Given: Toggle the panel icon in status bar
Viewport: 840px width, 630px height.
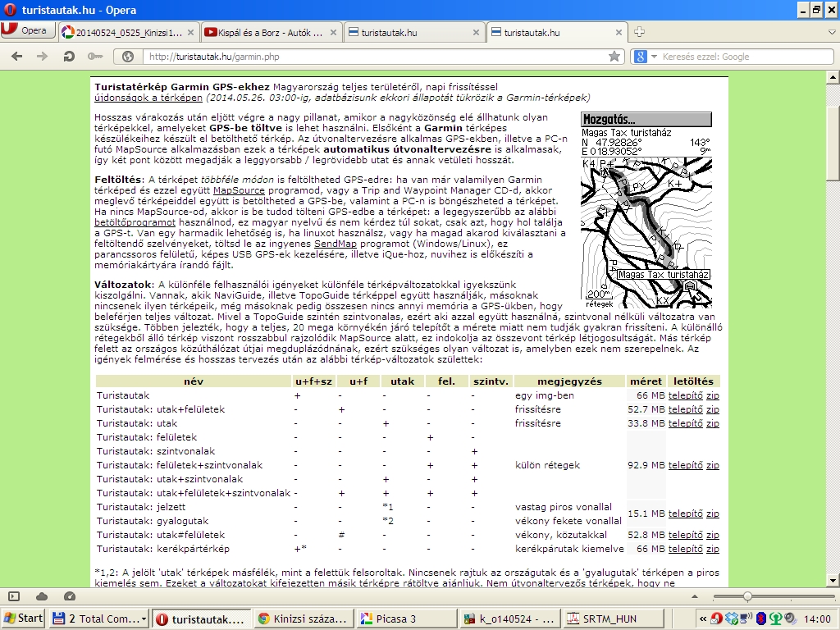Looking at the screenshot, I should (14, 596).
